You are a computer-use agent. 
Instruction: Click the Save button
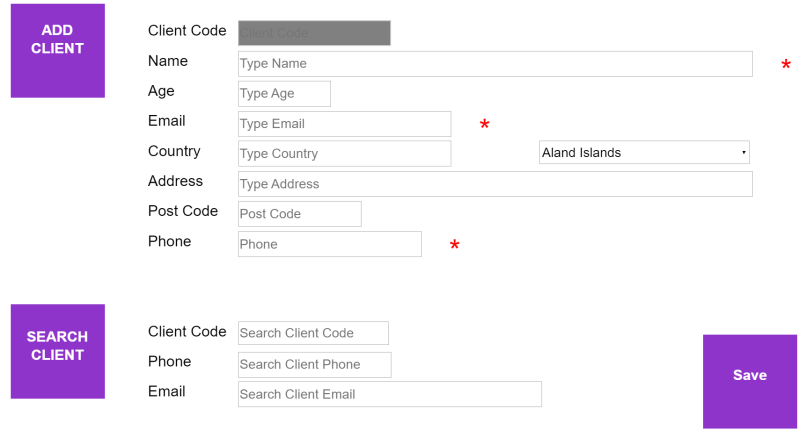pos(749,381)
